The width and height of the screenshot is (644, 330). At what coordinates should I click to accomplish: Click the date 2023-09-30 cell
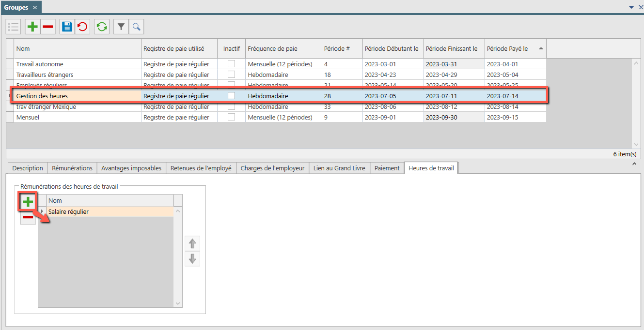tap(454, 117)
